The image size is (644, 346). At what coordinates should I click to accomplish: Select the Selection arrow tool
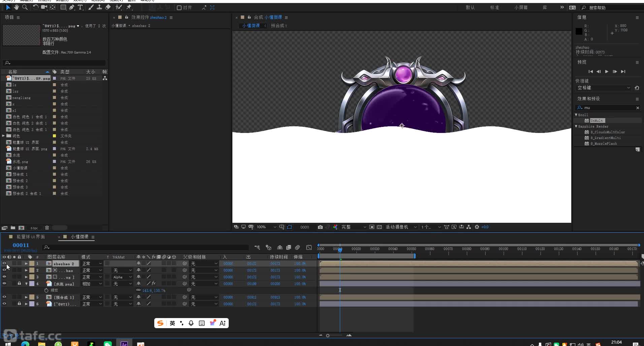coord(8,7)
